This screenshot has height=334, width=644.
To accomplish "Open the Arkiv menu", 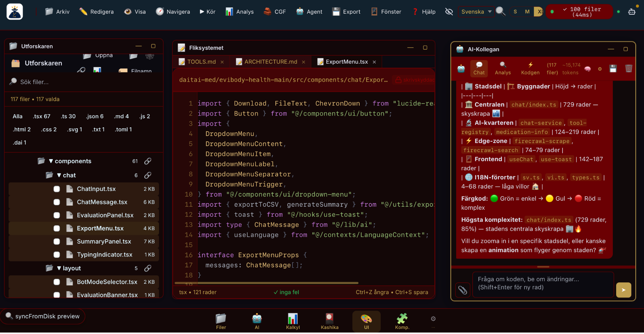I will 57,12.
